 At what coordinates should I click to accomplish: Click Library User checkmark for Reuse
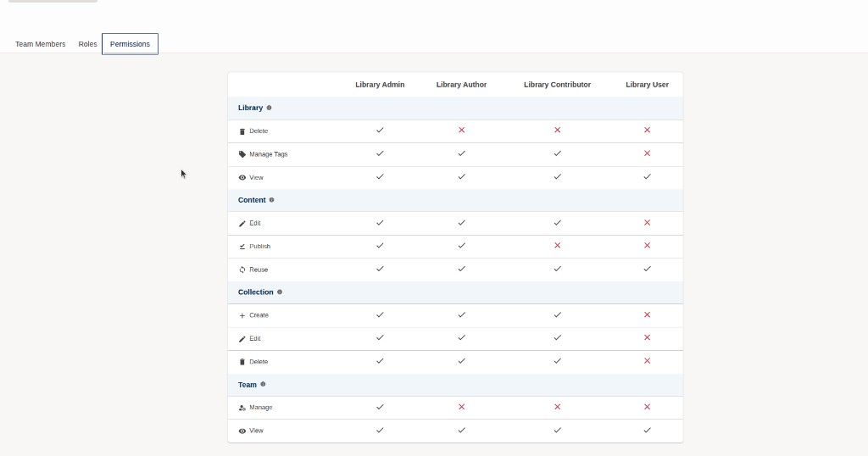pos(647,269)
